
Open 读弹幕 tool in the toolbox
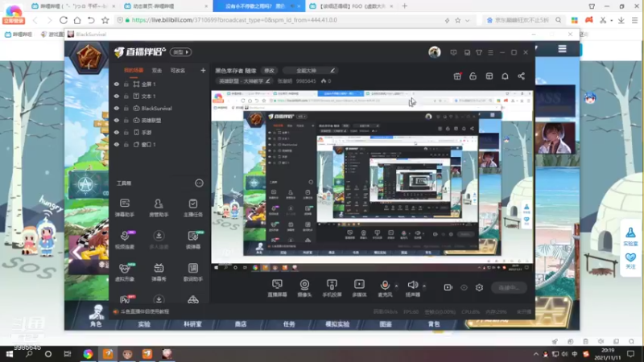pyautogui.click(x=192, y=240)
